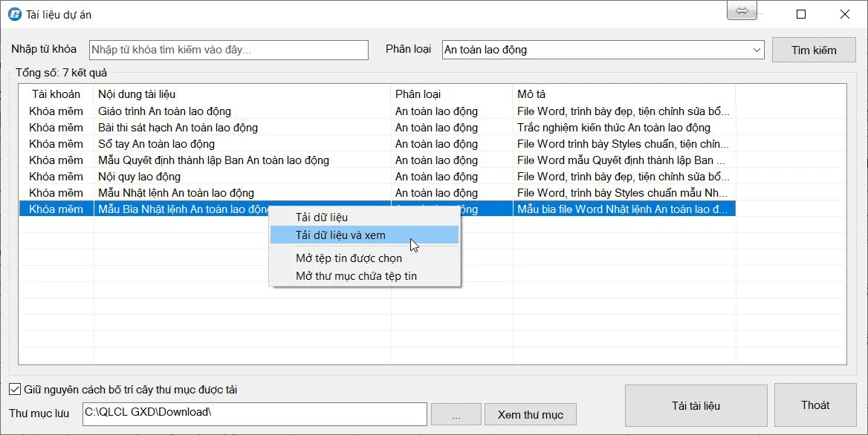The height and width of the screenshot is (435, 868).
Task: Select row Bài thi sát hạch An toàn lao động
Action: tap(377, 128)
